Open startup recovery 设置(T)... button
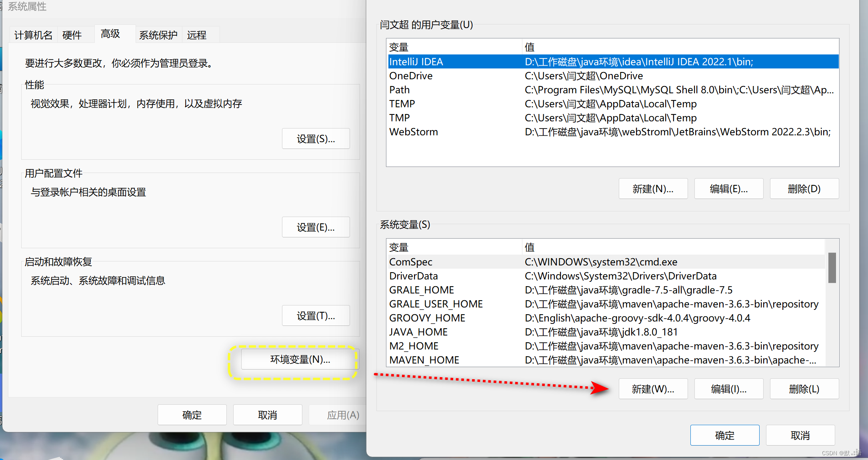The height and width of the screenshot is (460, 868). [x=316, y=316]
